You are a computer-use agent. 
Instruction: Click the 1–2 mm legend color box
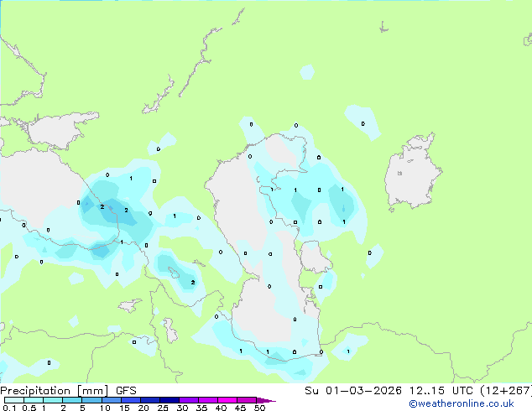(53, 400)
